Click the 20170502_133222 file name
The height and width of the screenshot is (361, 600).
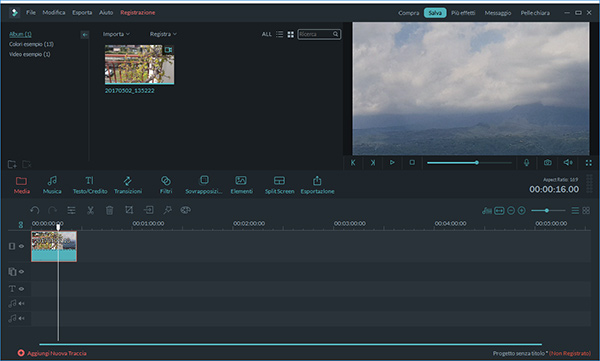tap(130, 91)
